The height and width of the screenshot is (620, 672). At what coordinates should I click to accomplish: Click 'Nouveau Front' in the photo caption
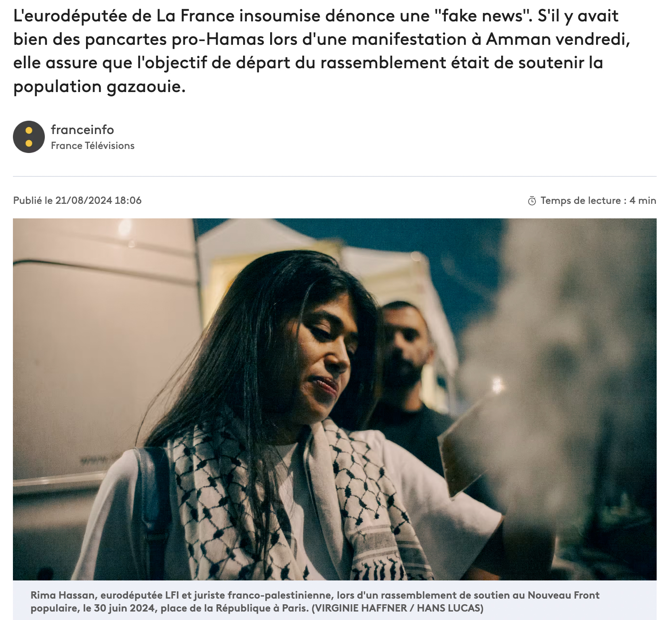pos(563,595)
